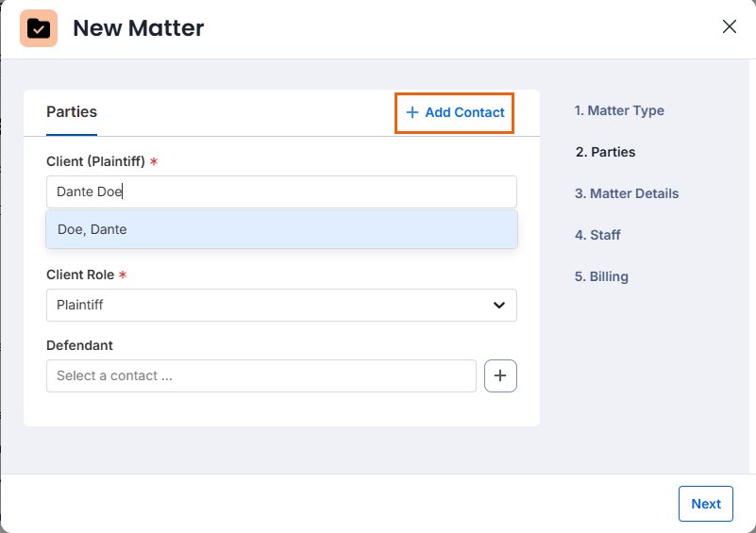Select step 2. Parties in sidebar
Viewport: 756px width, 533px height.
coord(605,152)
